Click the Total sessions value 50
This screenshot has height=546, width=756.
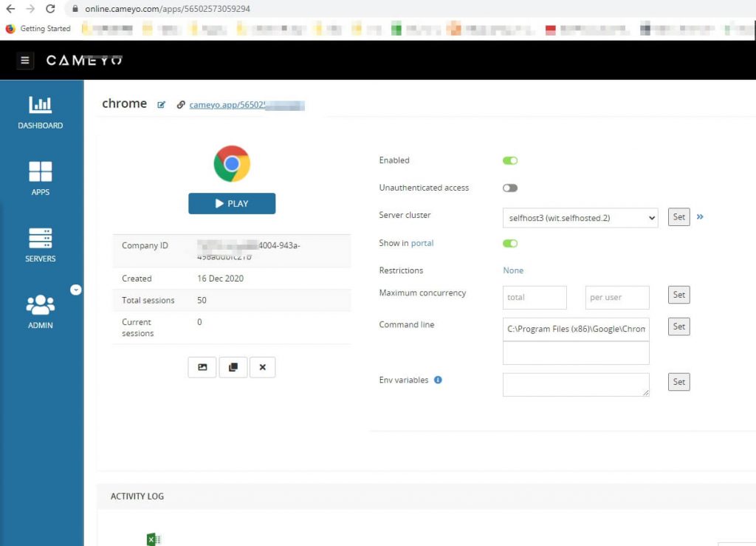coord(202,300)
